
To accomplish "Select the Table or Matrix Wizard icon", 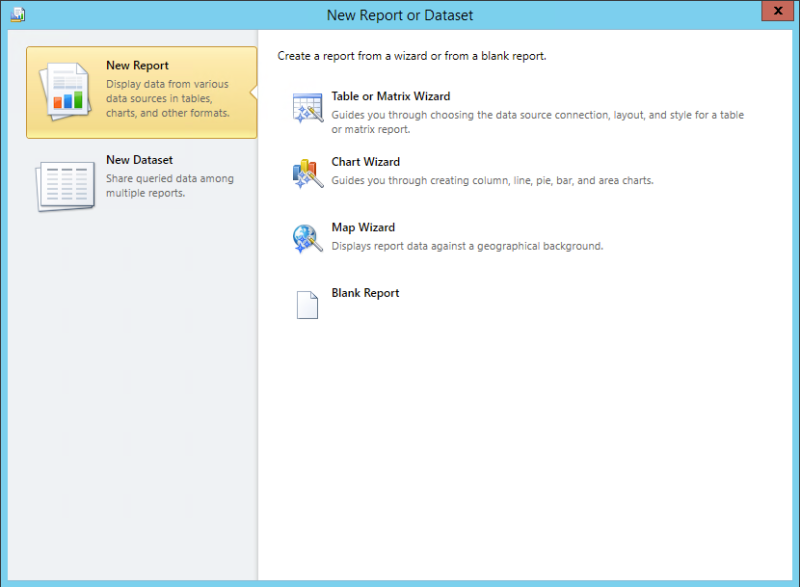I will 307,106.
